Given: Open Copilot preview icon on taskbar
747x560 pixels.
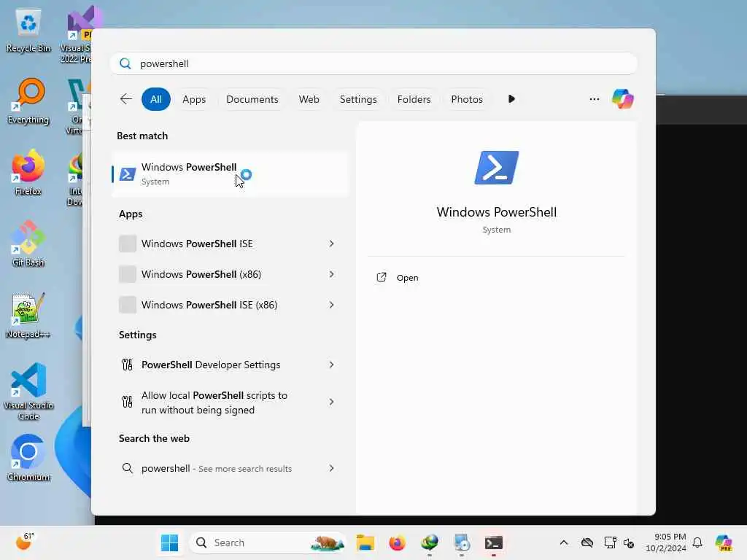Looking at the screenshot, I should click(x=724, y=542).
